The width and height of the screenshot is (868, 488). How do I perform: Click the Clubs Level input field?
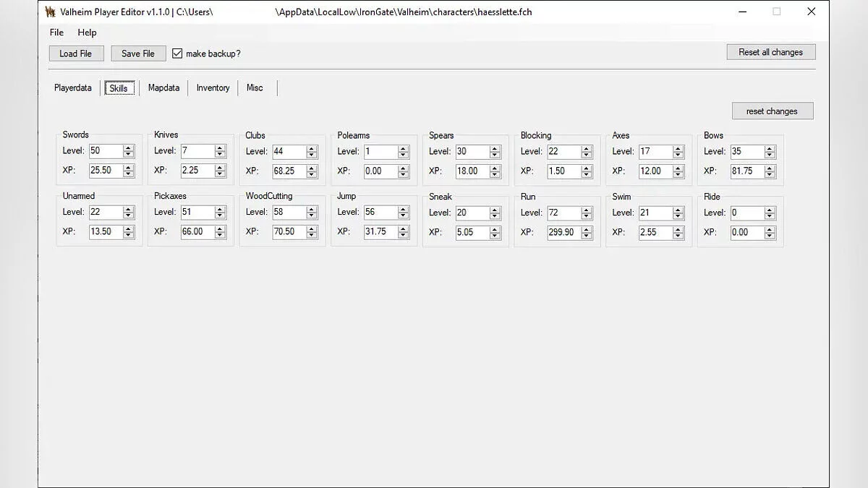pos(289,152)
